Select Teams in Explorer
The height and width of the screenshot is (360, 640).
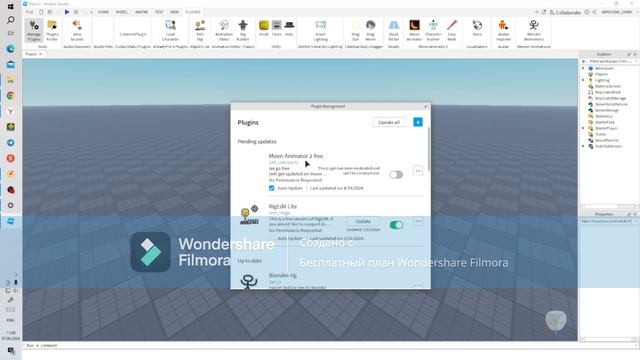tap(600, 134)
